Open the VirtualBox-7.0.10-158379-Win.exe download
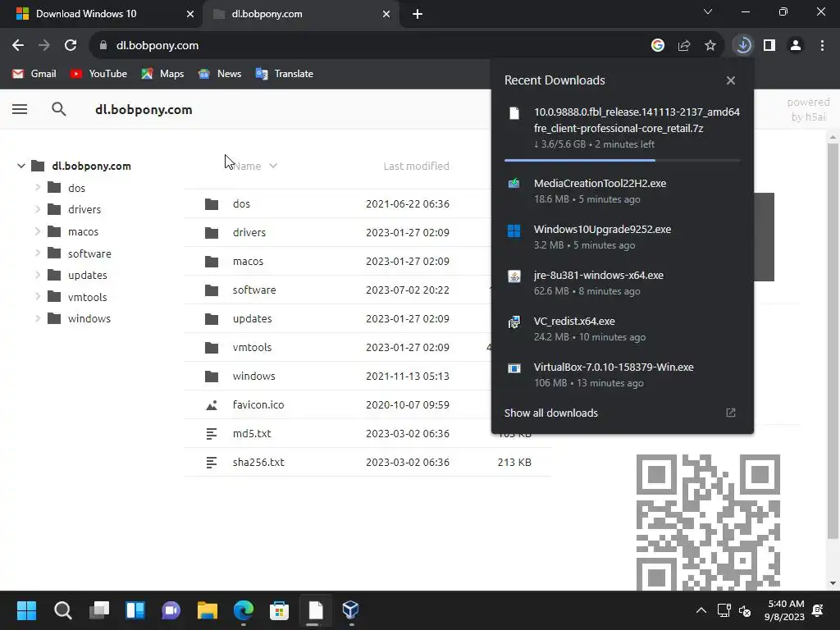The height and width of the screenshot is (630, 840). 623,375
